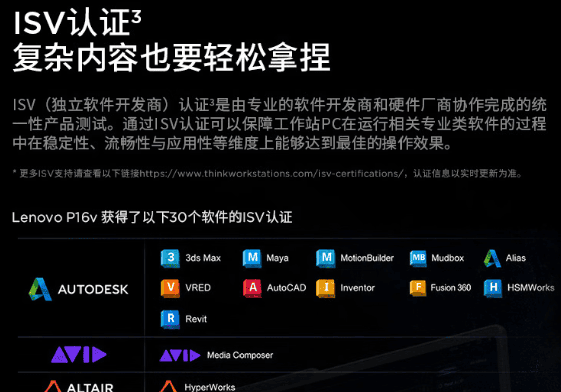Click the 'Lenovo P16v 获得了以下30个软件的ISV认证' line

tap(152, 218)
